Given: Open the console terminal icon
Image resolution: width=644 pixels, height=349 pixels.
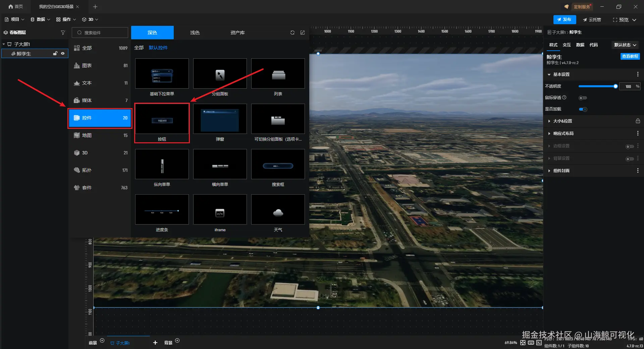Looking at the screenshot, I should coord(539,343).
